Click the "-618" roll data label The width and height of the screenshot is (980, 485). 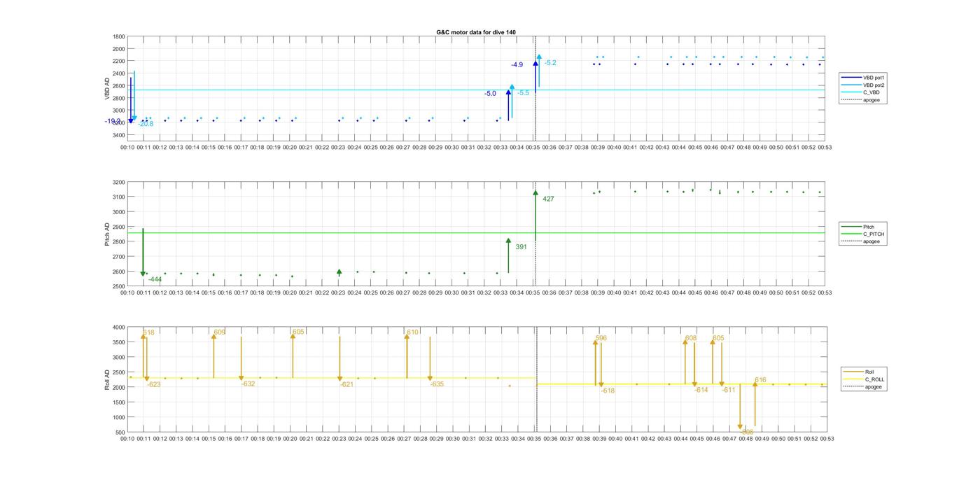click(608, 391)
